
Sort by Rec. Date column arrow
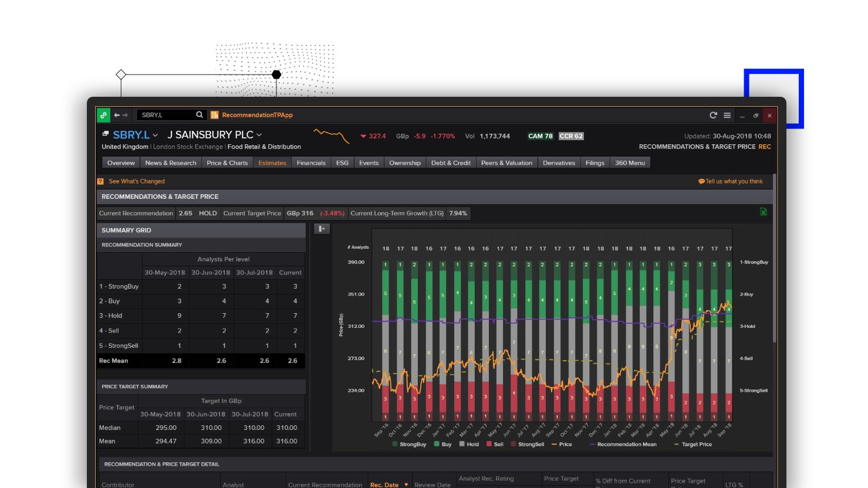[x=406, y=485]
